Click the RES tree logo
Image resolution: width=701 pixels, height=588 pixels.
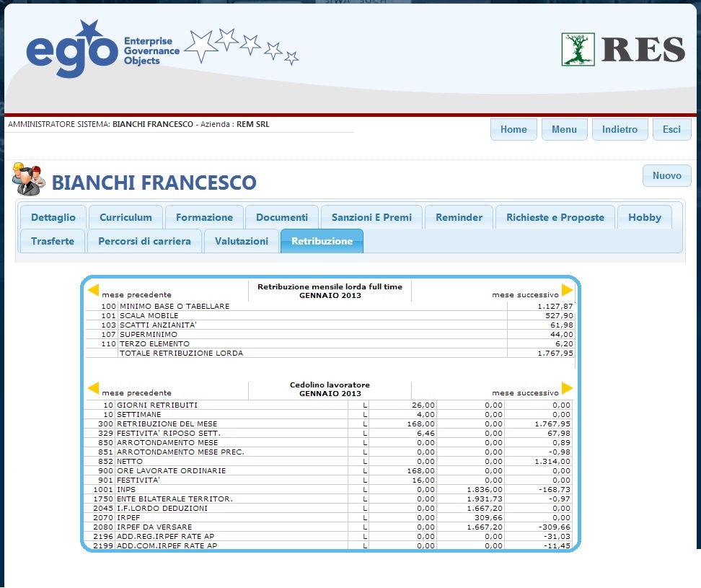[578, 50]
